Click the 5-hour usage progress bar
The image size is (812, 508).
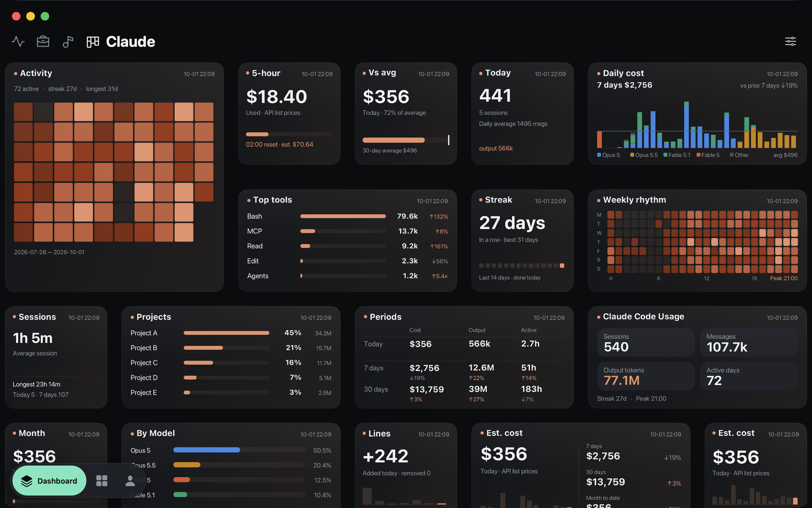click(289, 134)
